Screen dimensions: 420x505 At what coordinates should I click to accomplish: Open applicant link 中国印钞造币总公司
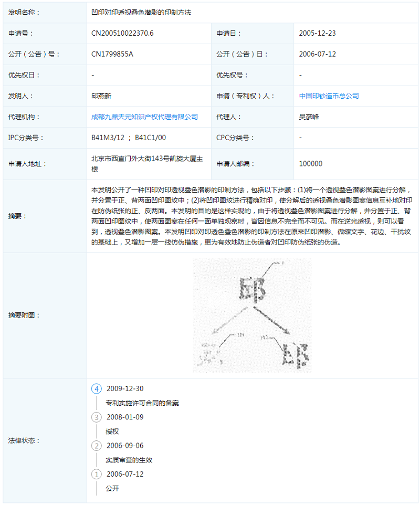point(329,96)
